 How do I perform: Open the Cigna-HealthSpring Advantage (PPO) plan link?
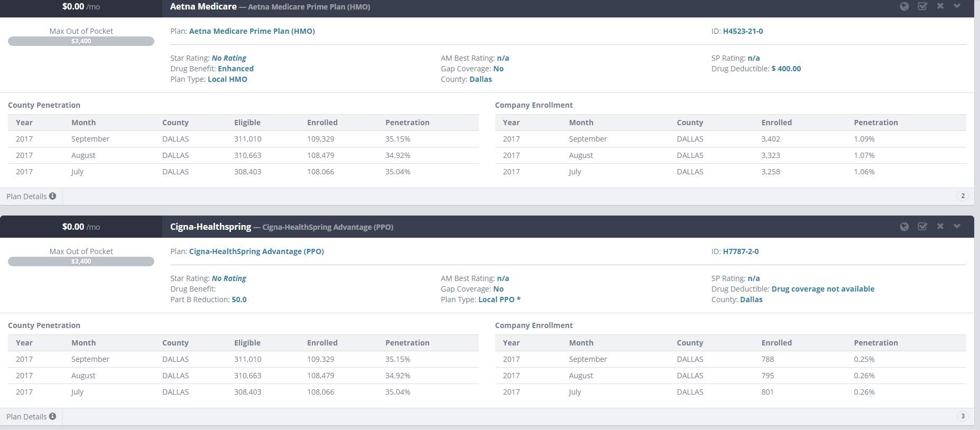(256, 251)
